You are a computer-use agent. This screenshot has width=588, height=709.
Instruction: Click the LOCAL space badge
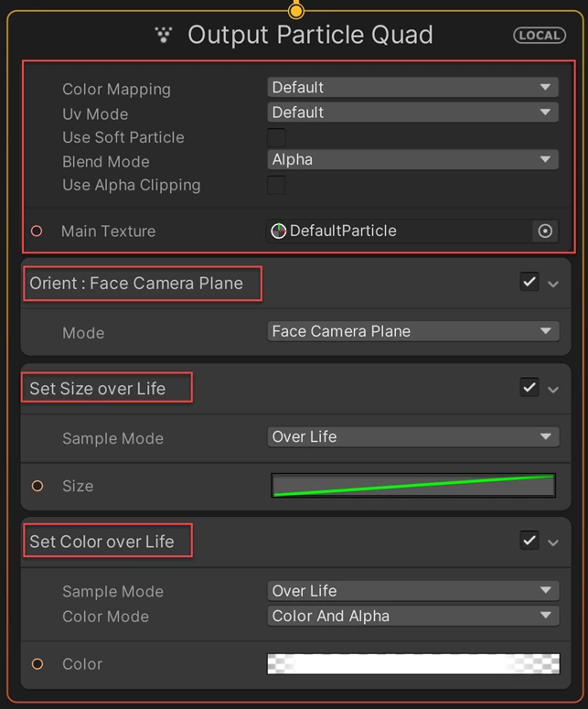pos(540,36)
